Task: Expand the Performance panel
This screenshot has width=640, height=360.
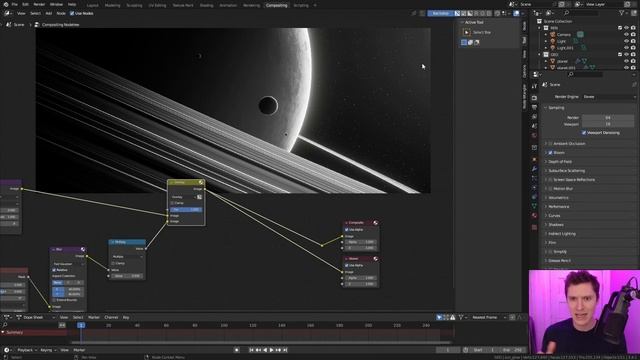Action: coord(558,207)
